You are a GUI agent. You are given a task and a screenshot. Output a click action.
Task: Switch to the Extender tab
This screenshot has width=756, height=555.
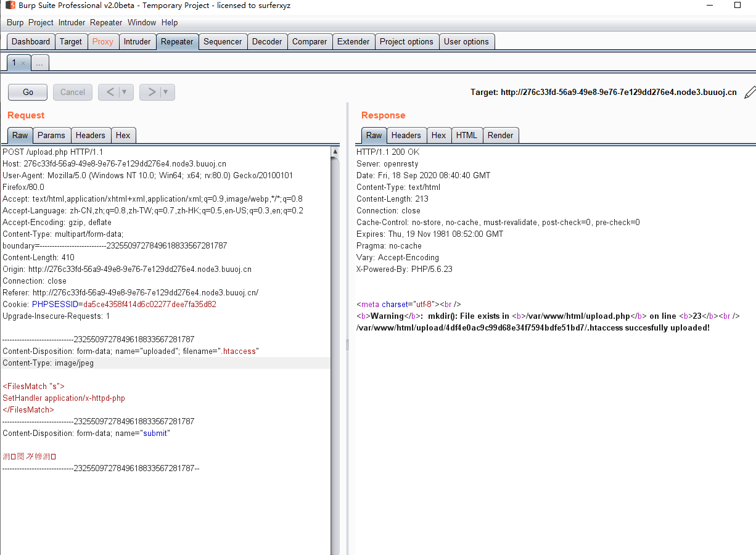click(353, 42)
